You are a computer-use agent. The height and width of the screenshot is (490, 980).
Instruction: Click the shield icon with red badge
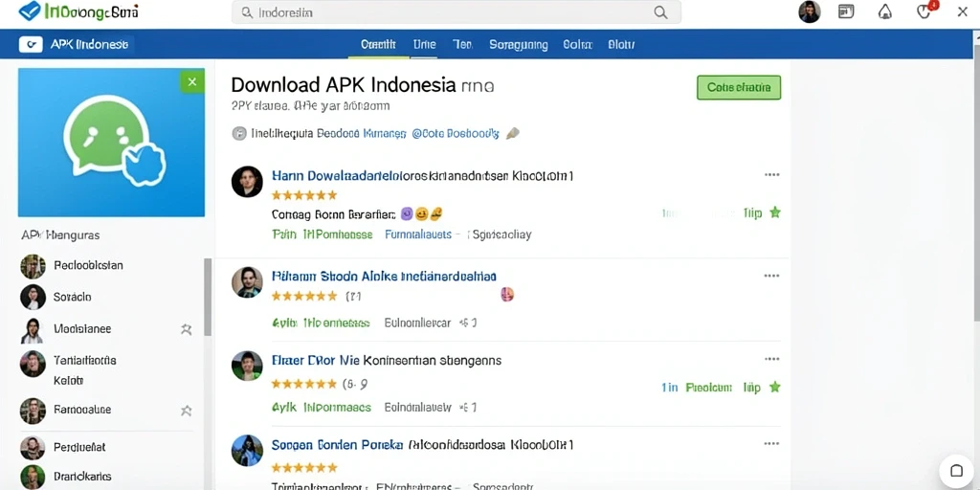point(924,11)
